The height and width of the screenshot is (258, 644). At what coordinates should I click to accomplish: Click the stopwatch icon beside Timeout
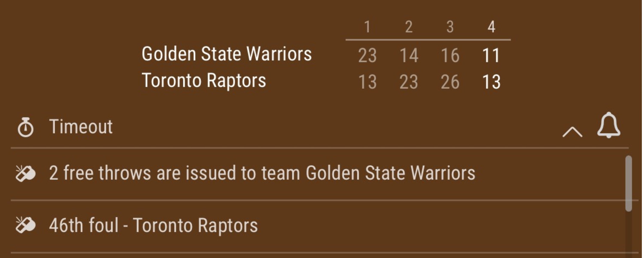click(x=25, y=127)
